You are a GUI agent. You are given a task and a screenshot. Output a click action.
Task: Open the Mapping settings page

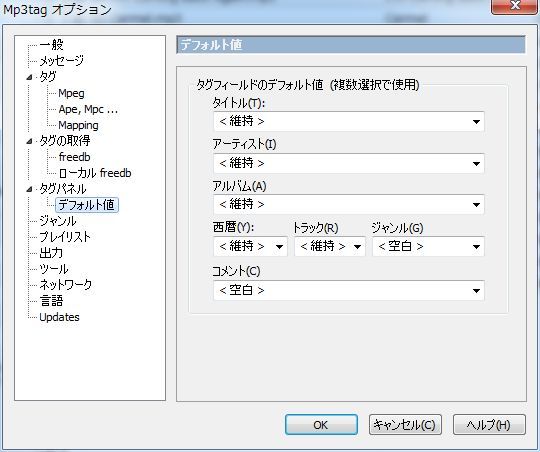78,125
